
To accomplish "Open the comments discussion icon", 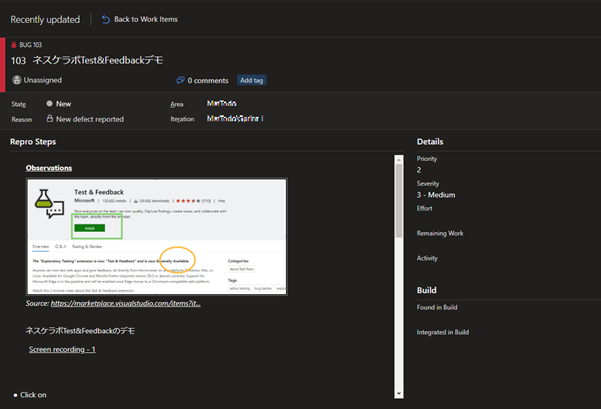I will 180,80.
